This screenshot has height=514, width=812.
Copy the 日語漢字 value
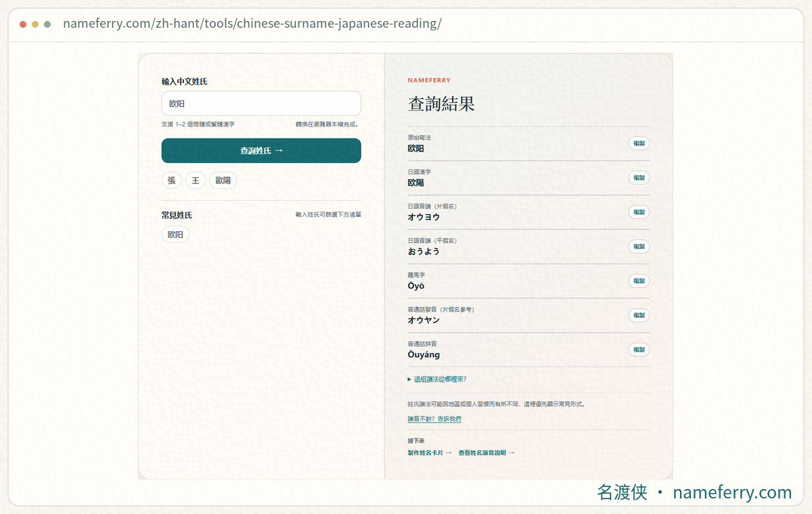639,178
